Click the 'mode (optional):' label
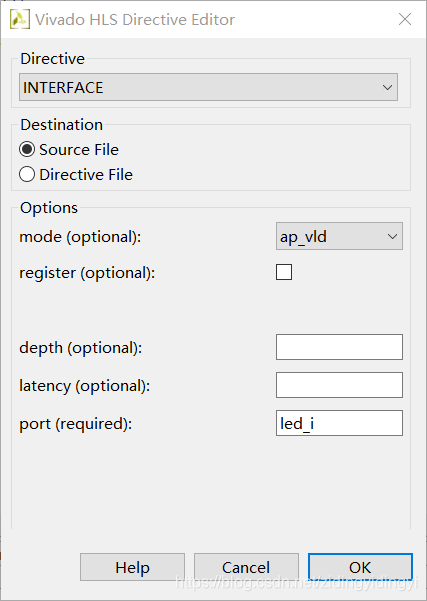 click(x=80, y=237)
